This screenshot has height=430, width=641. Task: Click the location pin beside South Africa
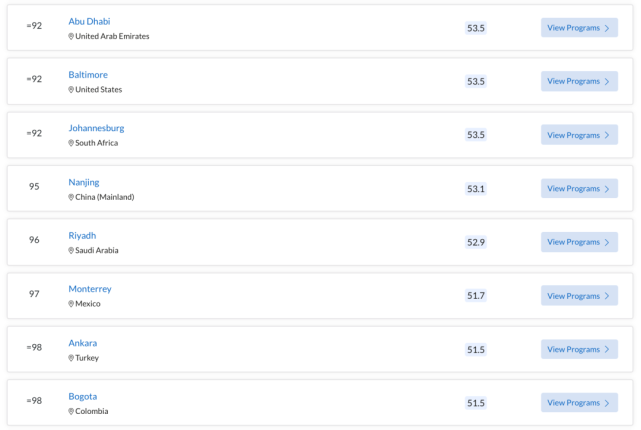tap(71, 143)
